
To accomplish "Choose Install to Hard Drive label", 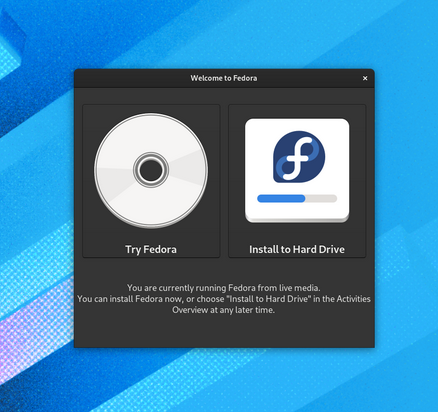I will coord(297,249).
